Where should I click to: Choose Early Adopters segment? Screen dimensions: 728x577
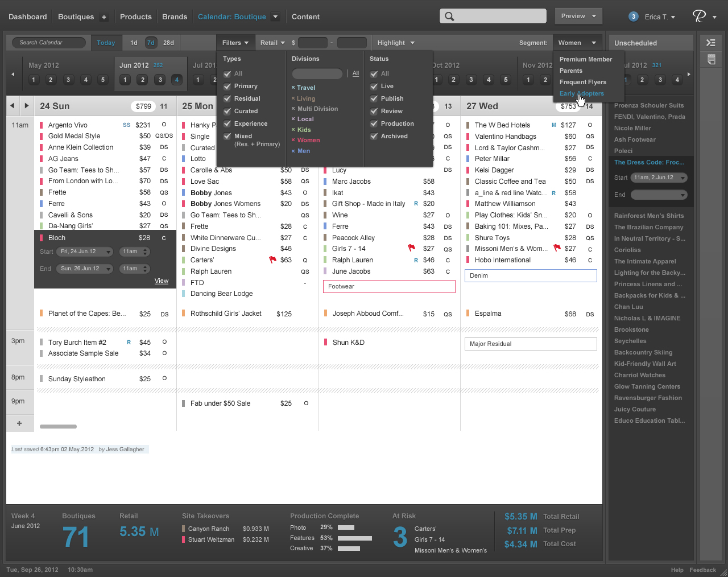coord(582,93)
